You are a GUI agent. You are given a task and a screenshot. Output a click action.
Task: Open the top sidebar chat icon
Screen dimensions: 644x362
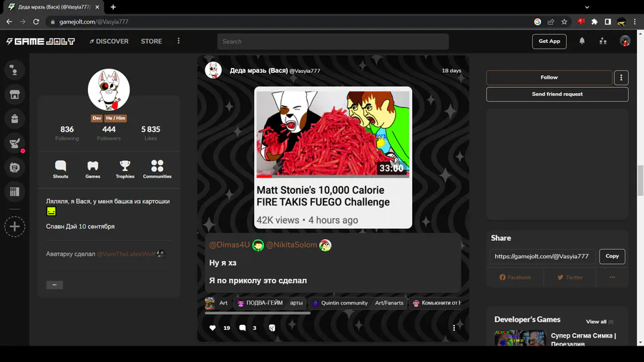(14, 70)
